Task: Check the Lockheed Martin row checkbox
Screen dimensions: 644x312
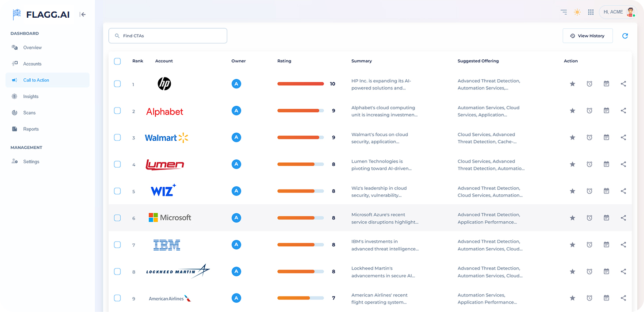Action: point(117,271)
